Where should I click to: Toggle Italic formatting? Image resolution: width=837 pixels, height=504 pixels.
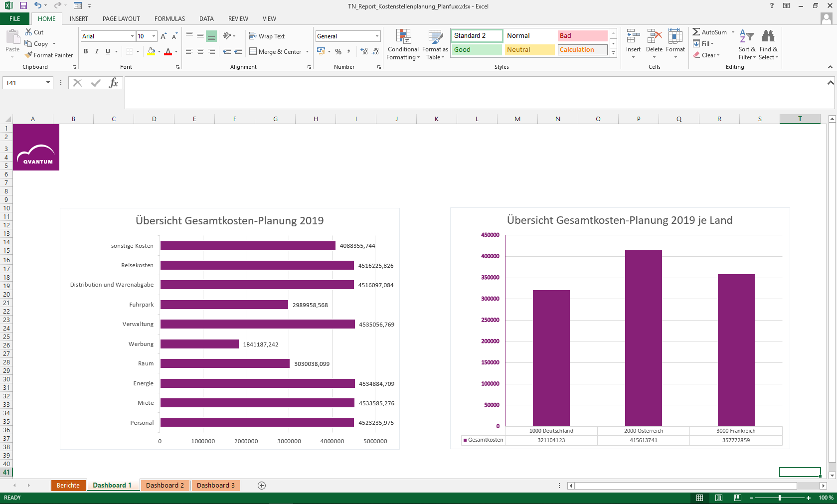coord(97,51)
